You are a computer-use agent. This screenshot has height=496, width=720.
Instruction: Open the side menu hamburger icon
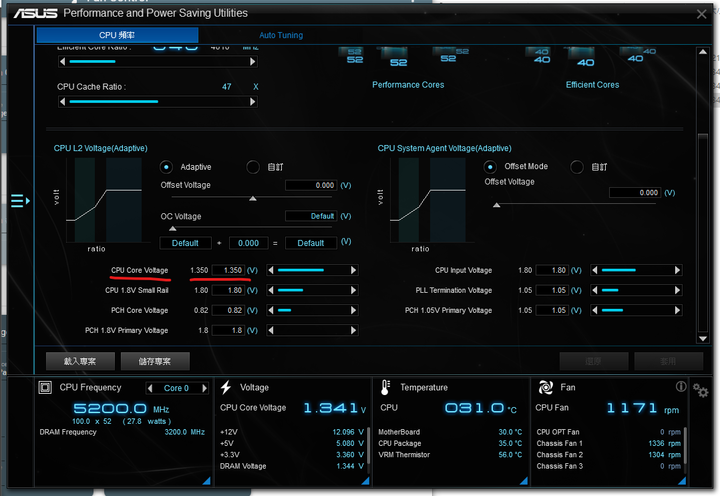[20, 201]
